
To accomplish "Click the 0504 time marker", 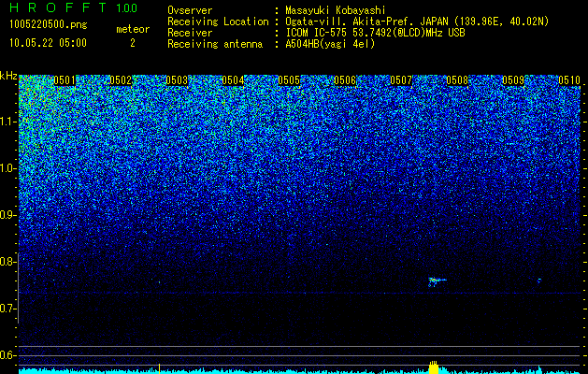I will click(x=233, y=80).
